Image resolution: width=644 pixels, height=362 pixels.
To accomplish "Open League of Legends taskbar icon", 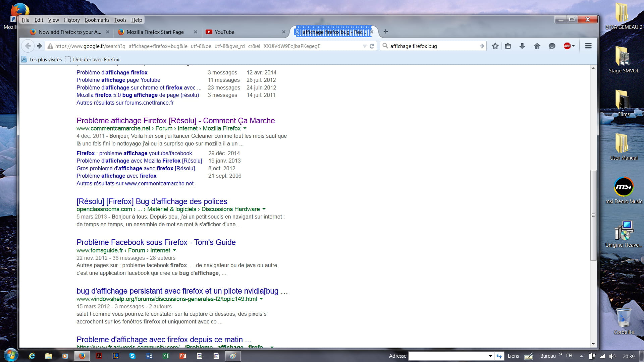I will point(116,356).
